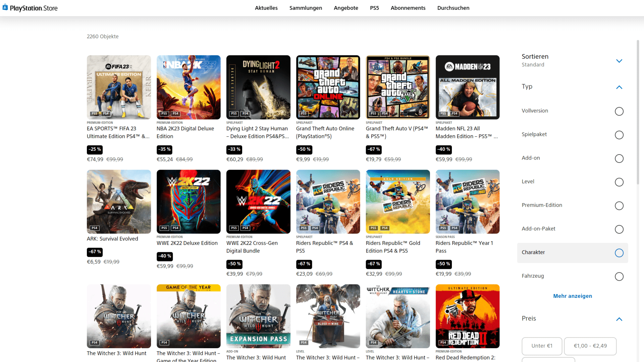Open the Madden NFL 23 cover image
The width and height of the screenshot is (644, 362).
[468, 87]
